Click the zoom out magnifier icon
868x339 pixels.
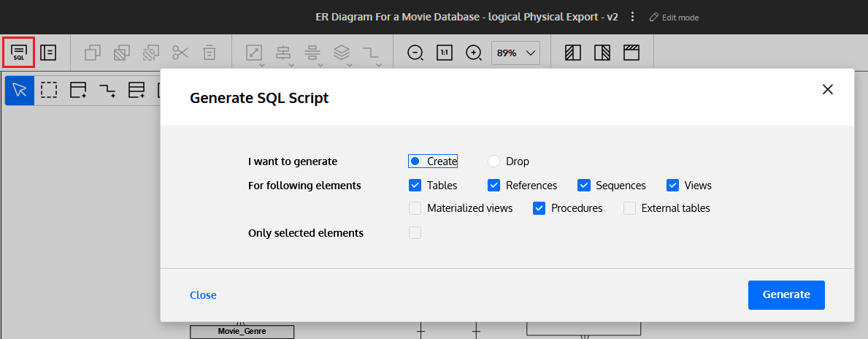point(415,53)
